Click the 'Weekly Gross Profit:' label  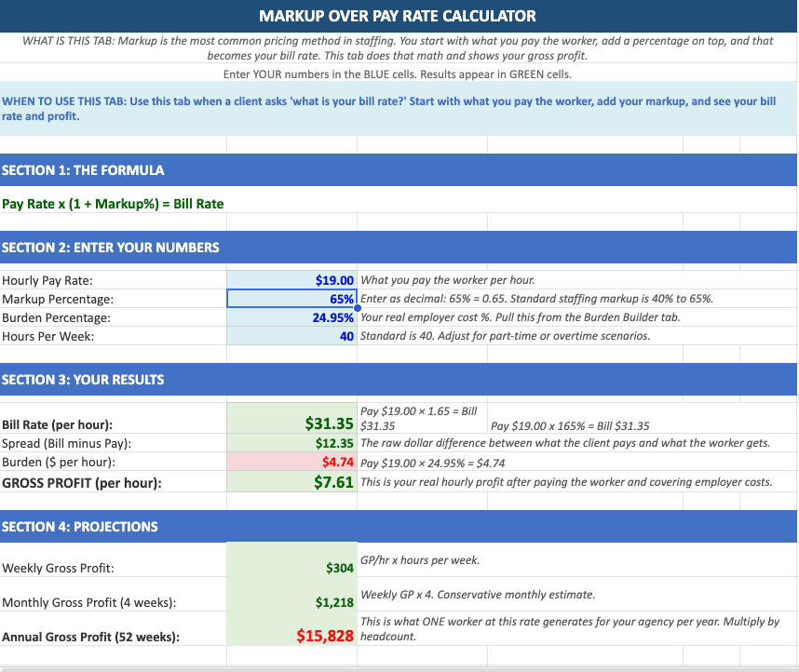click(58, 568)
